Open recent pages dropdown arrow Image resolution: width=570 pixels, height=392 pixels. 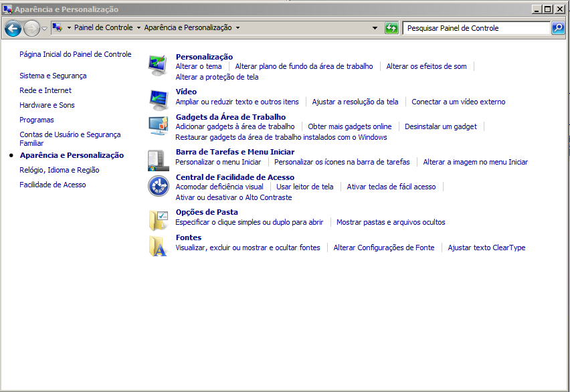pyautogui.click(x=44, y=28)
